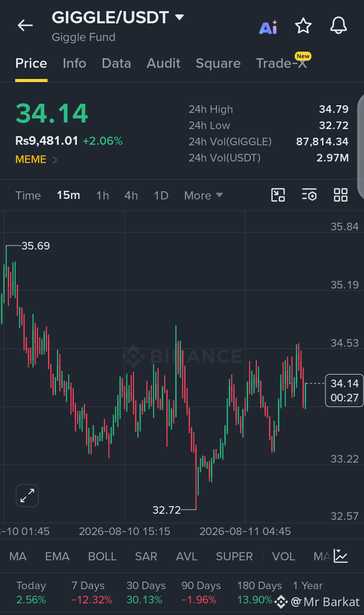The height and width of the screenshot is (615, 364).
Task: Toggle the EMA indicator
Action: coord(57,556)
